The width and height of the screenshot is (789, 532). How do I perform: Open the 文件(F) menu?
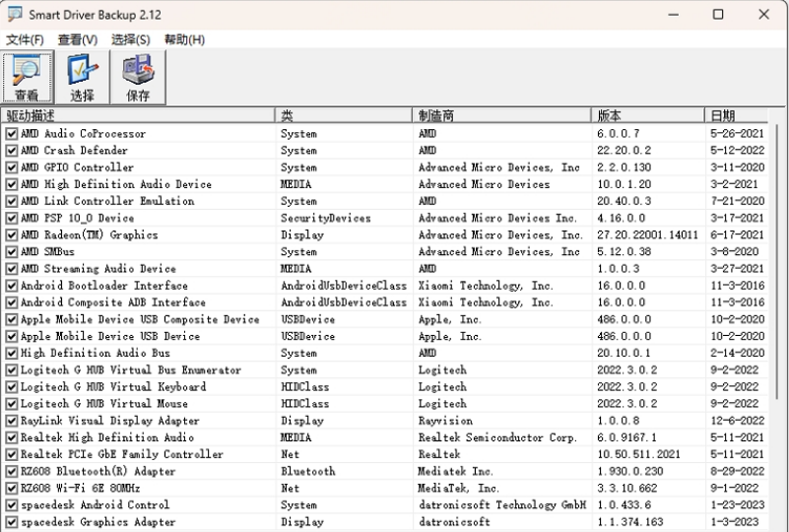click(25, 39)
